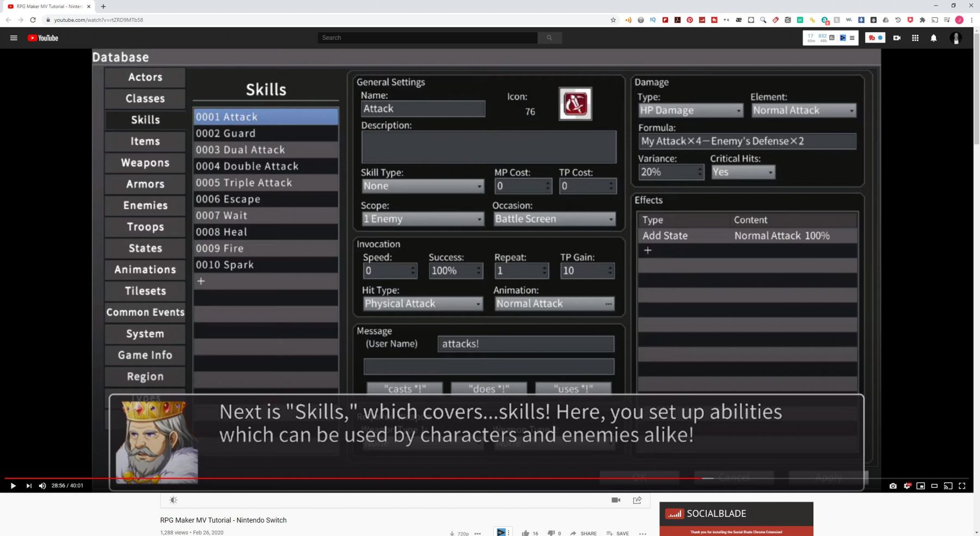The height and width of the screenshot is (536, 980).
Task: Go back using the browser back arrow
Action: tap(8, 20)
